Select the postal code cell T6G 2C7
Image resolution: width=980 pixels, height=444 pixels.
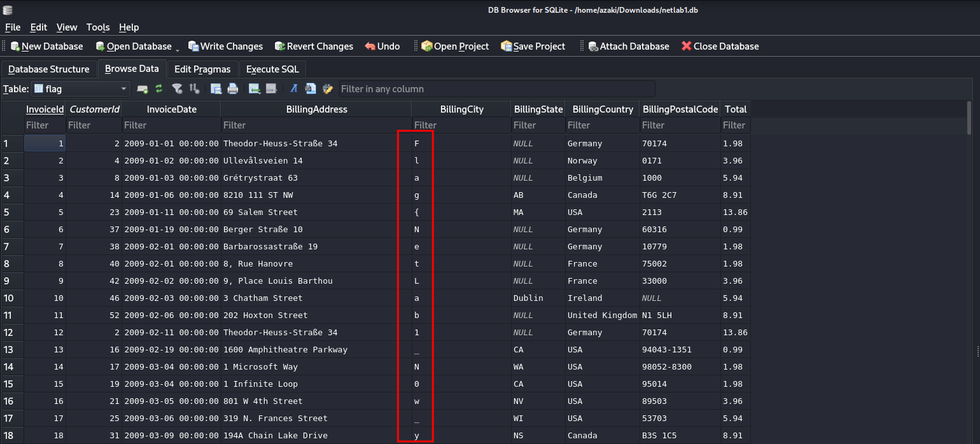(680, 195)
